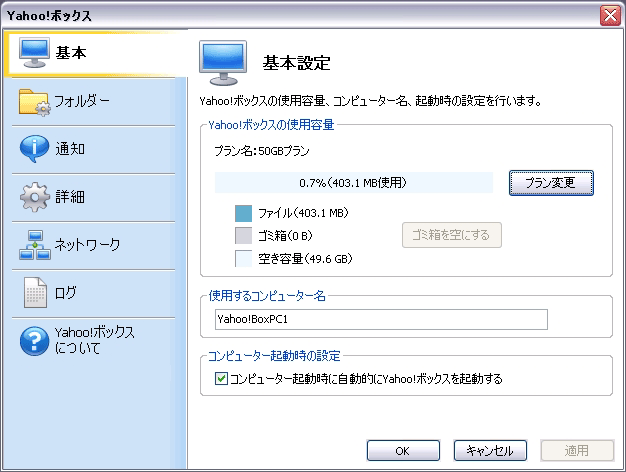Open the ネットワーク network icon

click(35, 245)
